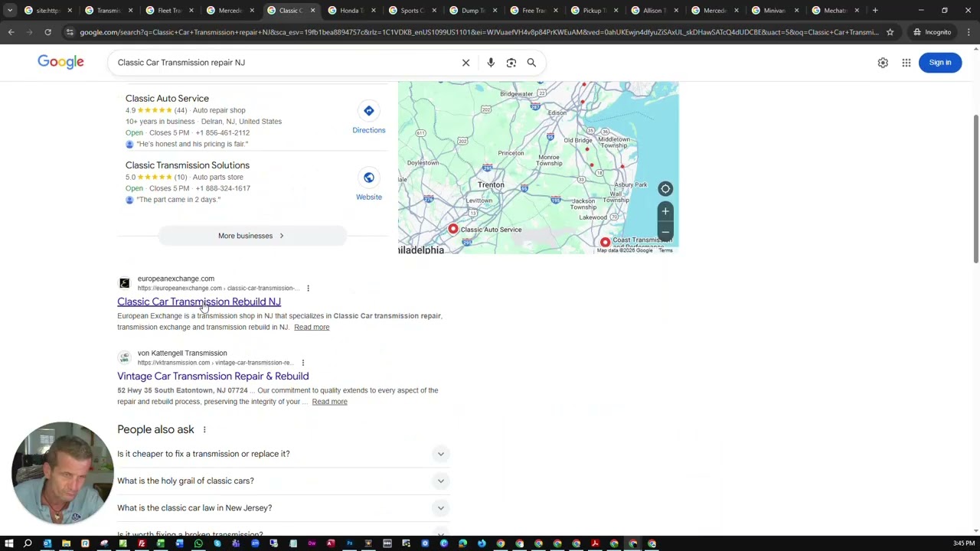
Task: Go to Google homepage via logo
Action: tap(60, 62)
